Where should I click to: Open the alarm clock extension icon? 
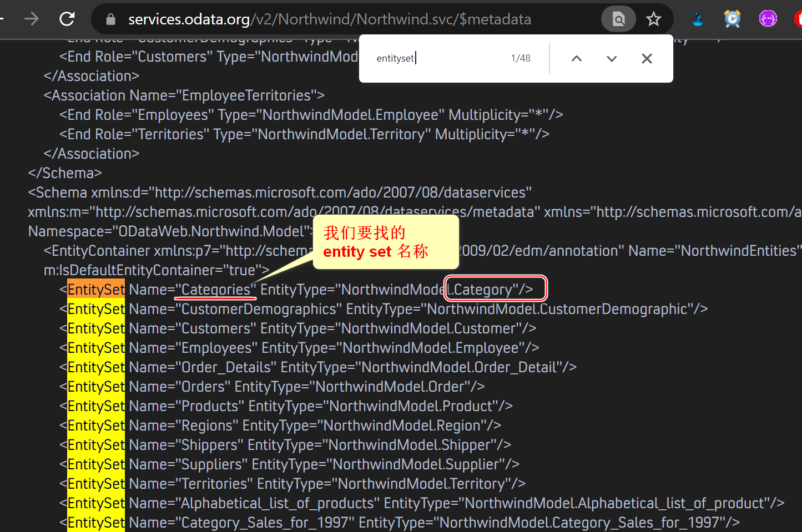(x=733, y=19)
